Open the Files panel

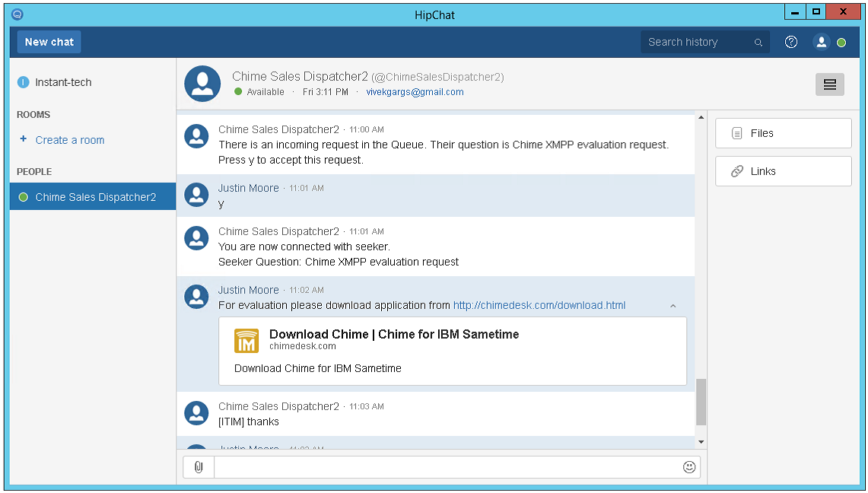point(784,133)
